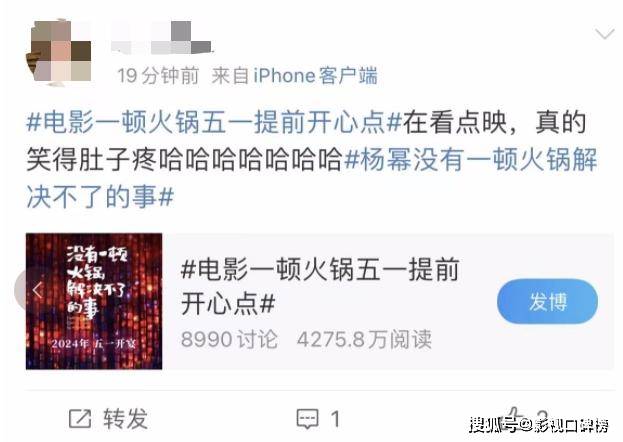This screenshot has height=442, width=623.
Task: Open topic card title #电影一顿火锅五一提前开心点#
Action: [x=320, y=287]
